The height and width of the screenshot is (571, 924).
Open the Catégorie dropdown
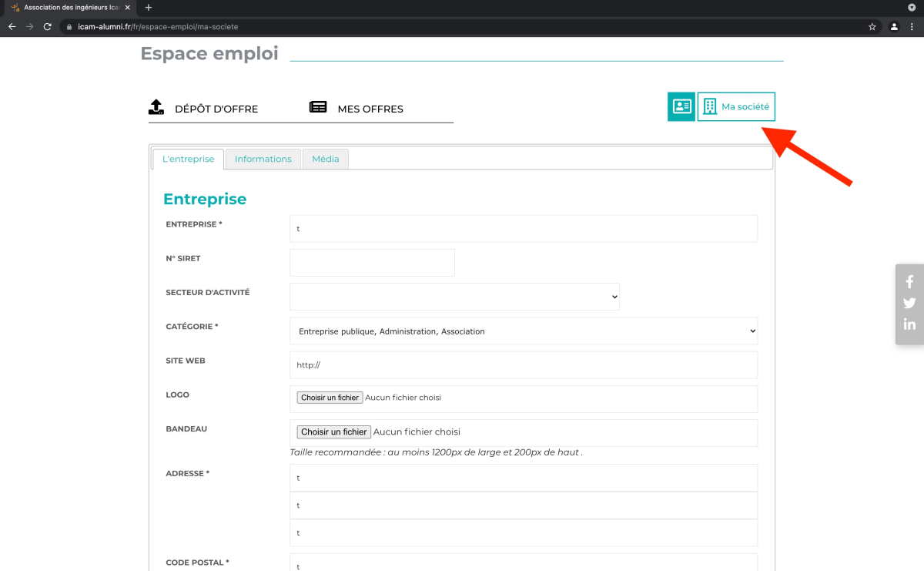pos(524,331)
